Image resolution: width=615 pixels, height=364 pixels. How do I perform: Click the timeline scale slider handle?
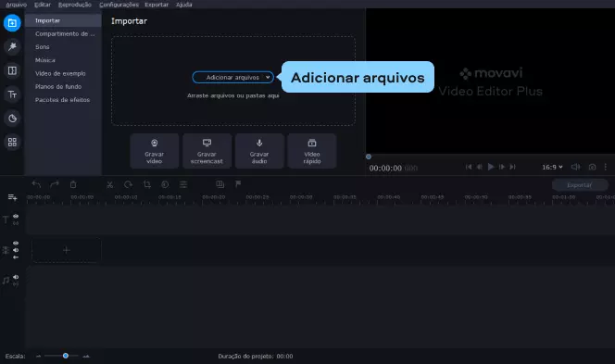(66, 356)
